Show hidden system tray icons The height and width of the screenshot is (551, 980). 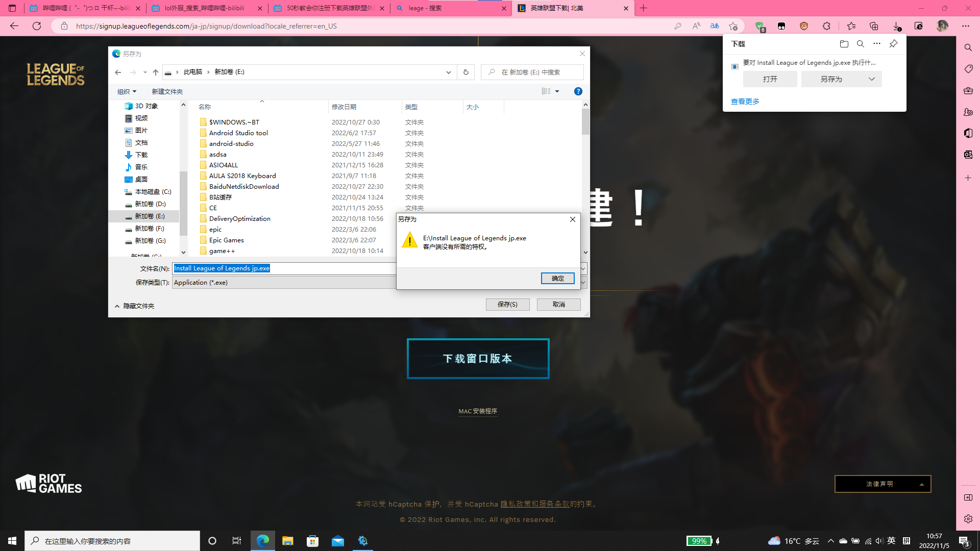pos(830,541)
